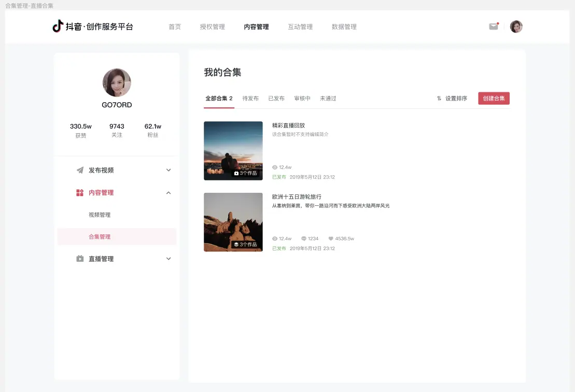575x392 pixels.
Task: Click the 我的合集 heading
Action: [x=222, y=72]
